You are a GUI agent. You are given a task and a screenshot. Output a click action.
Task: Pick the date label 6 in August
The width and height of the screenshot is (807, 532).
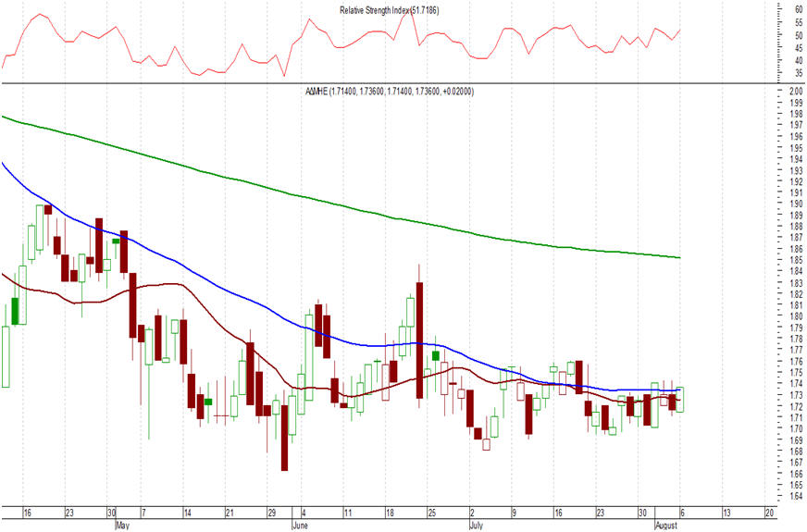pyautogui.click(x=683, y=513)
